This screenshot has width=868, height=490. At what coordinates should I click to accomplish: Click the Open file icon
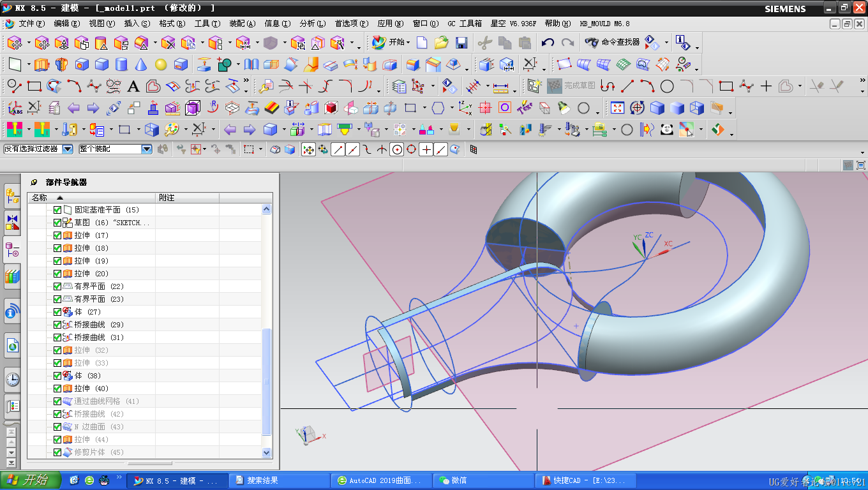tap(441, 43)
